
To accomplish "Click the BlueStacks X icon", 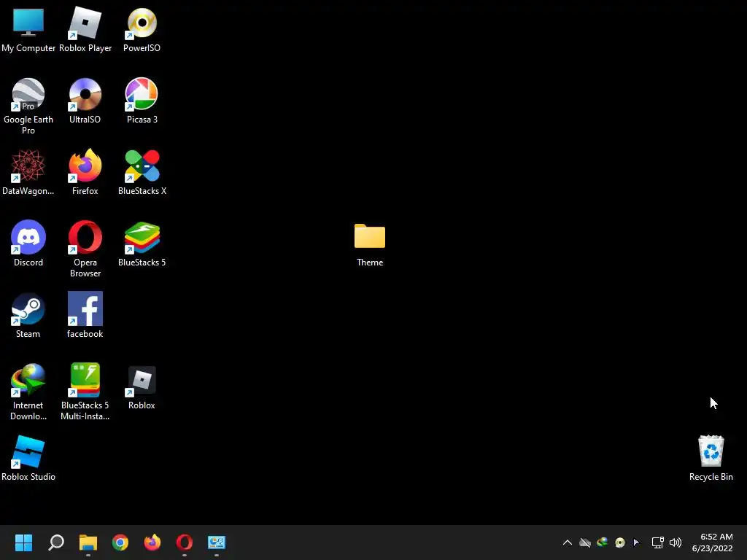I will [142, 173].
